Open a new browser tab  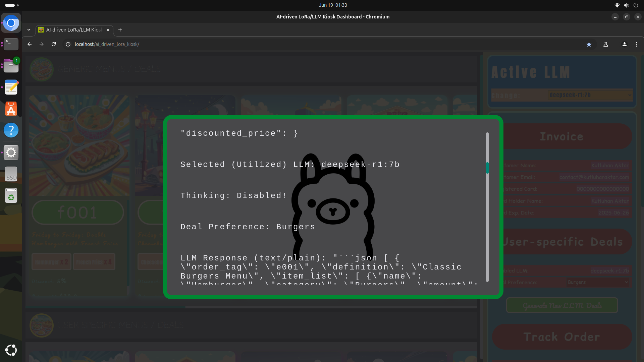(120, 30)
